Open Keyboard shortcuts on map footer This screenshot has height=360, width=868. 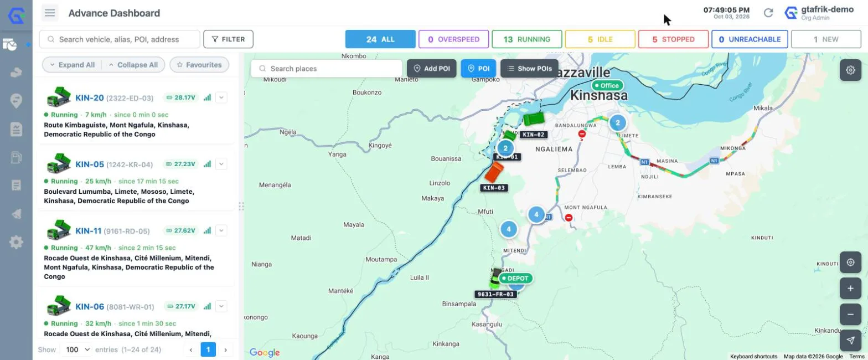pos(753,357)
